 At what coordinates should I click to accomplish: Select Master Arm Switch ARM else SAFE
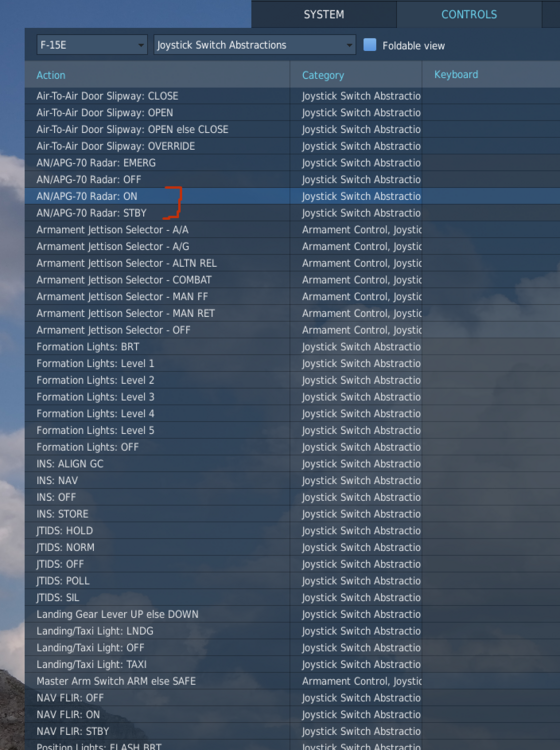(x=116, y=681)
